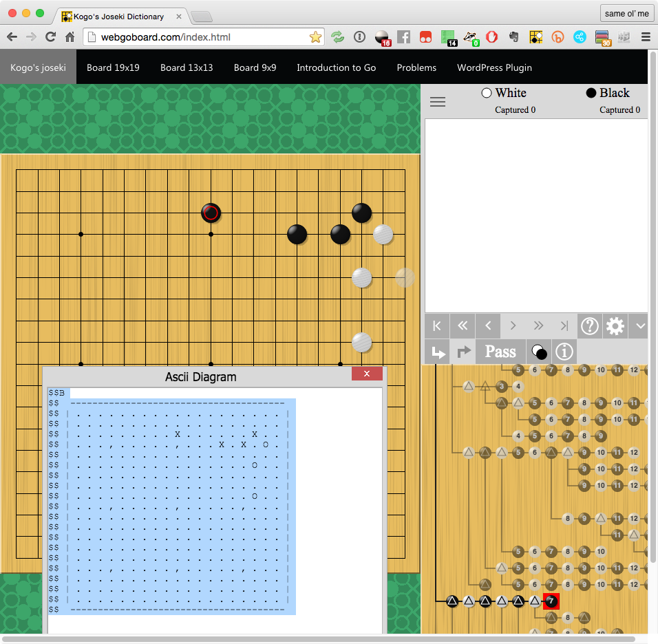Click the Facebook extension icon
Viewport: 658px width, 644px height.
point(404,37)
